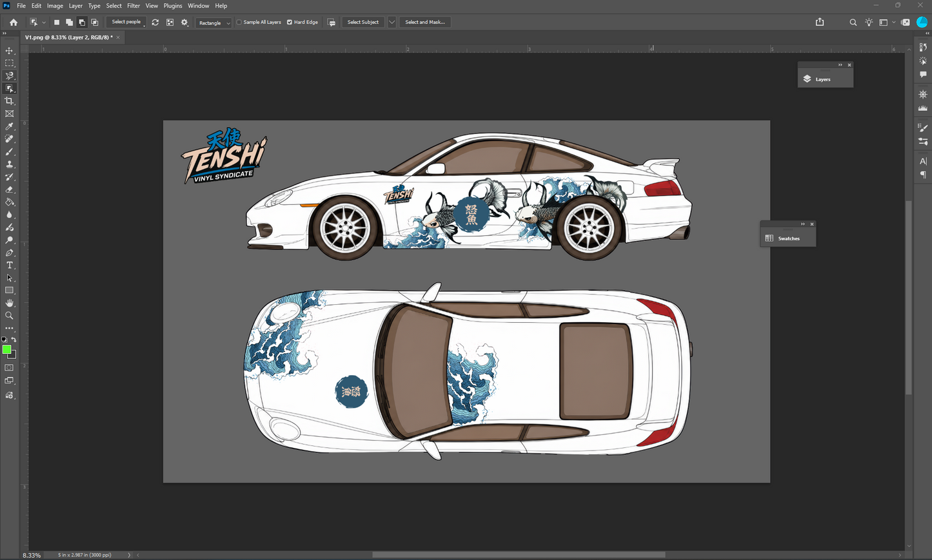Open the Filter menu

coord(134,6)
